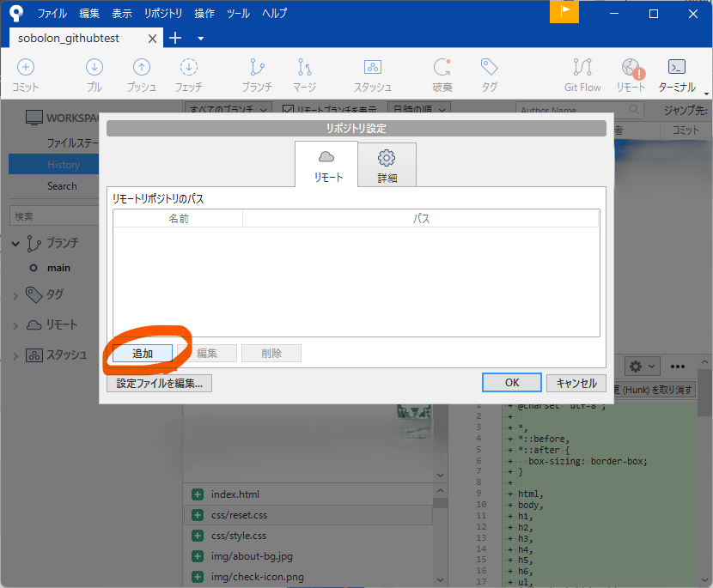Select the File Status (ファイルステータス) sidebar item
This screenshot has width=713, height=588.
(73, 143)
